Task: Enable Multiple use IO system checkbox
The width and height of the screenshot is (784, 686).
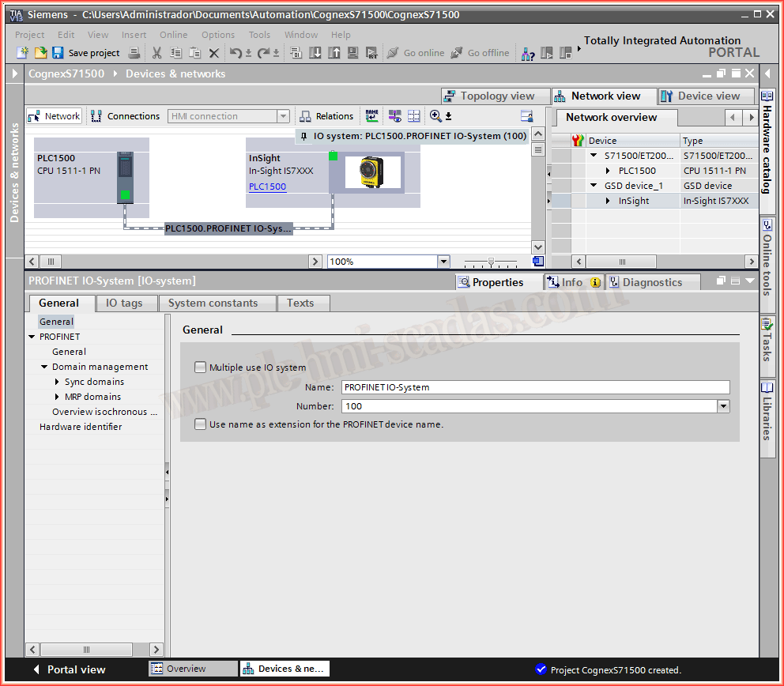Action: click(x=200, y=367)
